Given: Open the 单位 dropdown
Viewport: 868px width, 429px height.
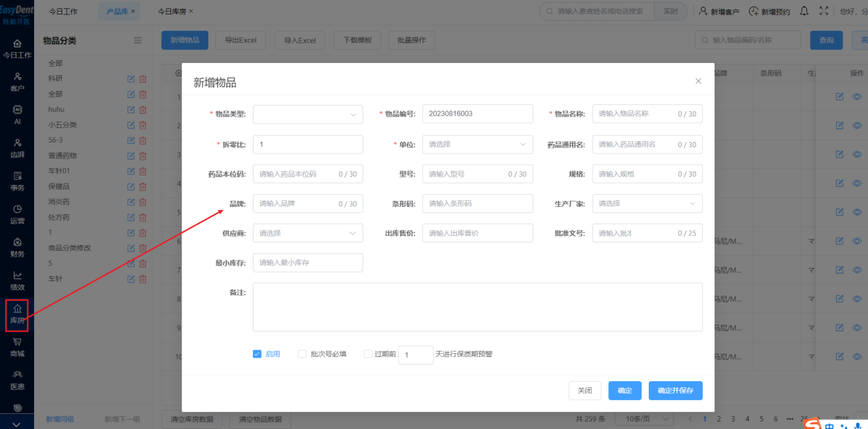Looking at the screenshot, I should coord(478,145).
